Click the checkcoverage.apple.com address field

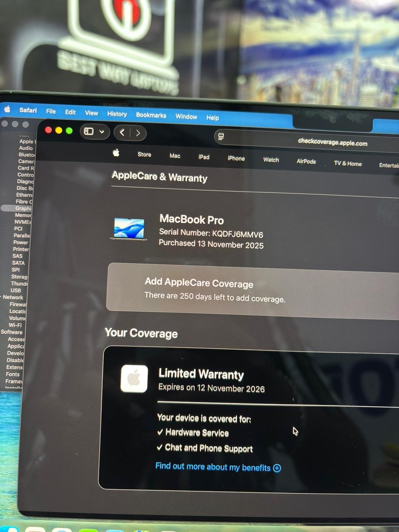332,143
